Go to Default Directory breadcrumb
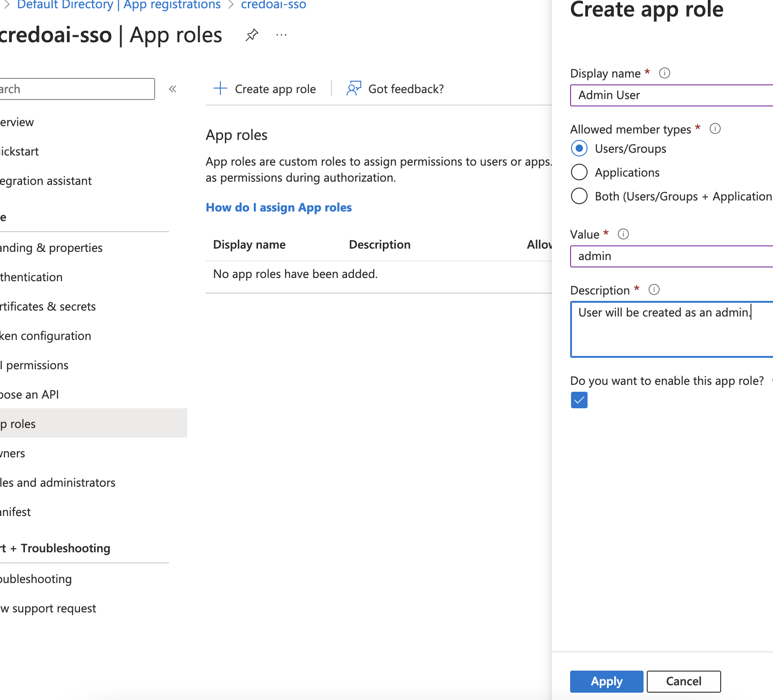This screenshot has height=700, width=773. (65, 5)
